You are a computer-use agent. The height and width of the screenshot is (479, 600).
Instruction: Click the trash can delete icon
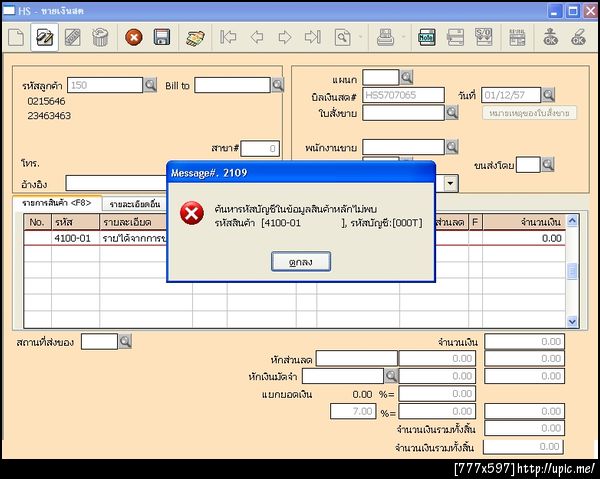[x=100, y=37]
